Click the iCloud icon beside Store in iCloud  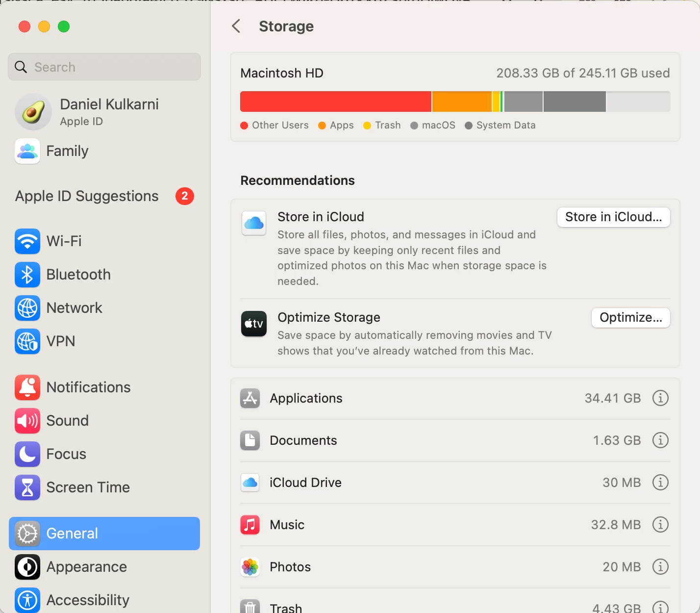pyautogui.click(x=254, y=223)
